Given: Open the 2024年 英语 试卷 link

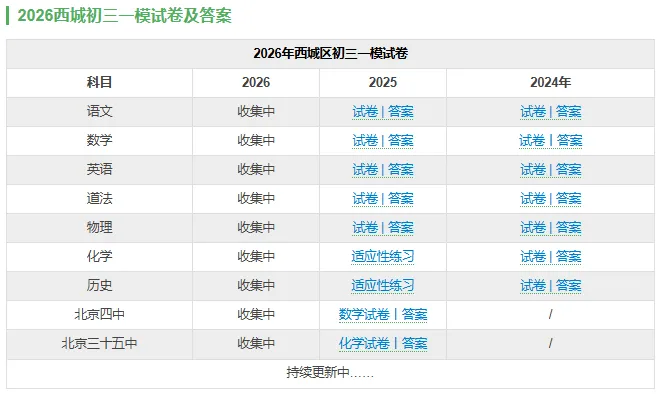Looking at the screenshot, I should [x=533, y=169].
